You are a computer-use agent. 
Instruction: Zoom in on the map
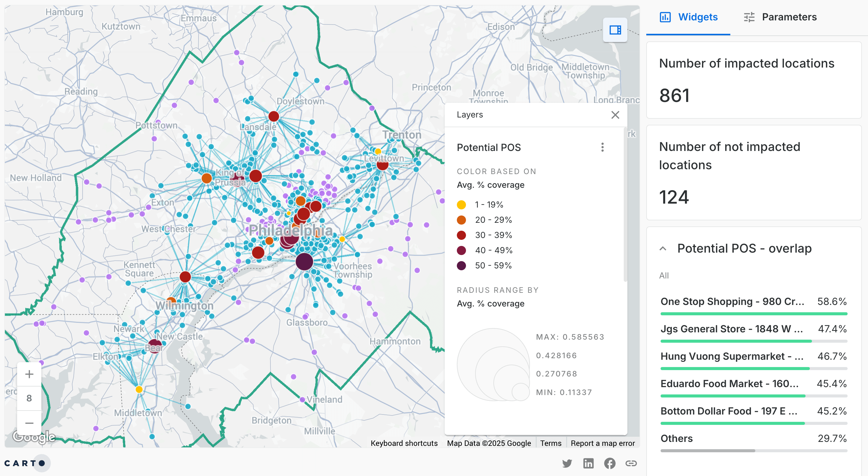(29, 374)
